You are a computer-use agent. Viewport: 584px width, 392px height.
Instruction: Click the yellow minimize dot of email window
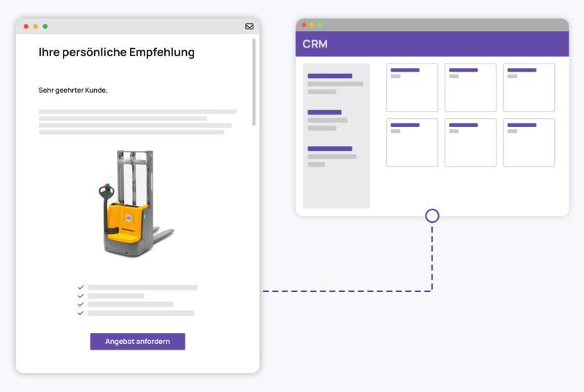35,26
